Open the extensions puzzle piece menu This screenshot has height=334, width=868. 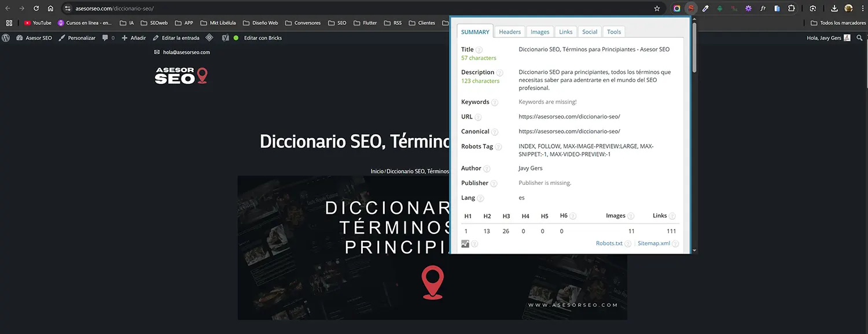coord(792,8)
